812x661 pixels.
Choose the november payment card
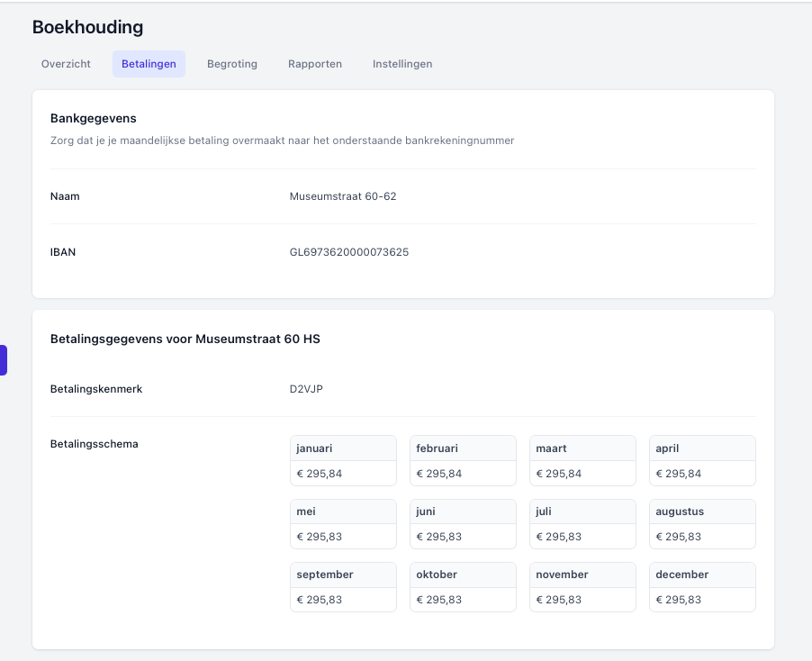(x=582, y=586)
